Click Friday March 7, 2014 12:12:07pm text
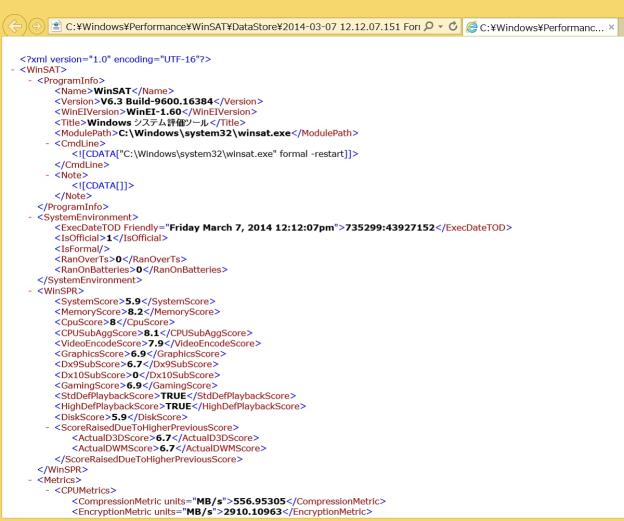 (x=252, y=228)
